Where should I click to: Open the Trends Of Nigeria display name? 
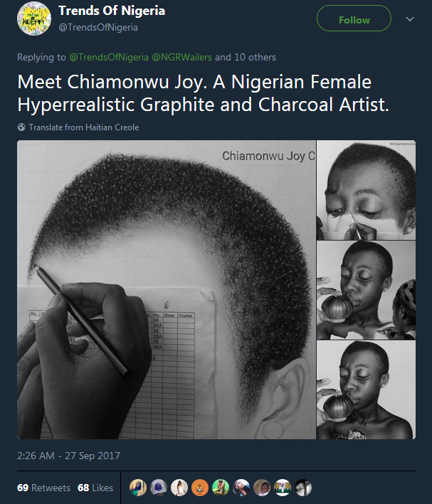tap(111, 11)
